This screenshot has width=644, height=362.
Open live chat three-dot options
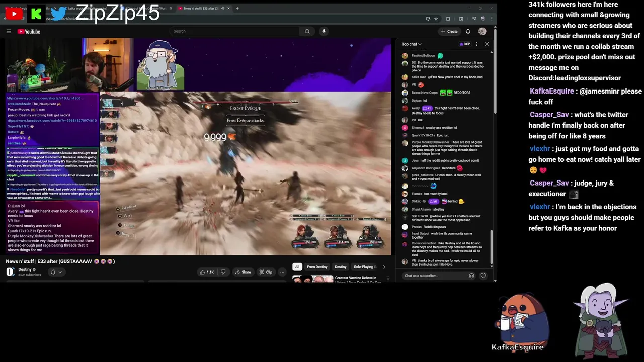tap(477, 44)
